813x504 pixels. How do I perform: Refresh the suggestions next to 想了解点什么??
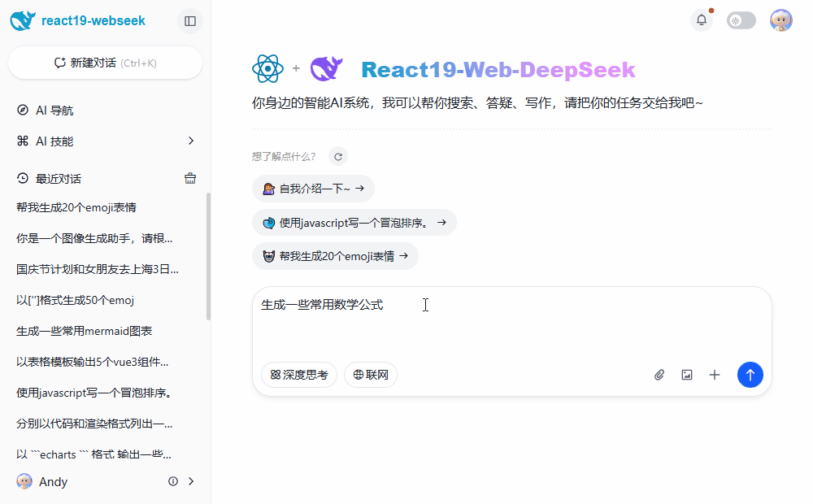click(x=338, y=157)
